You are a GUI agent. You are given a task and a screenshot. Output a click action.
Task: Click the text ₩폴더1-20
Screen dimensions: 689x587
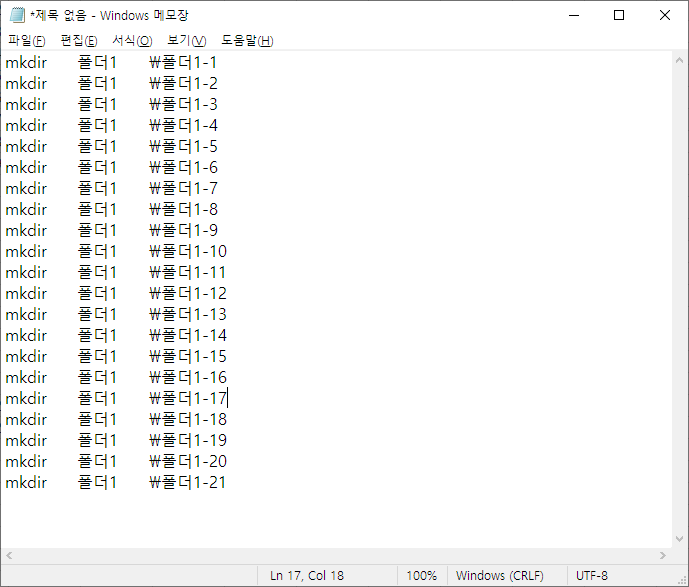point(188,461)
